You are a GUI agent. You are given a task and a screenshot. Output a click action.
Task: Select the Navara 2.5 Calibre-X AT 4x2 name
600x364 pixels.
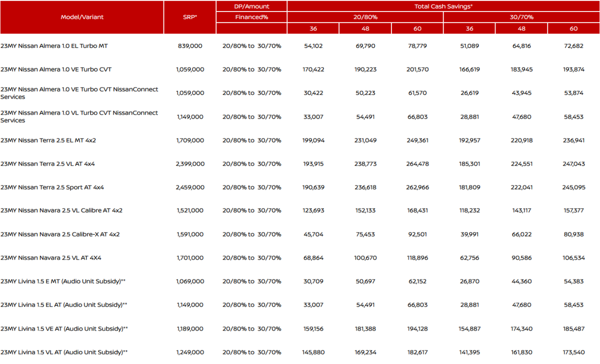click(x=60, y=234)
